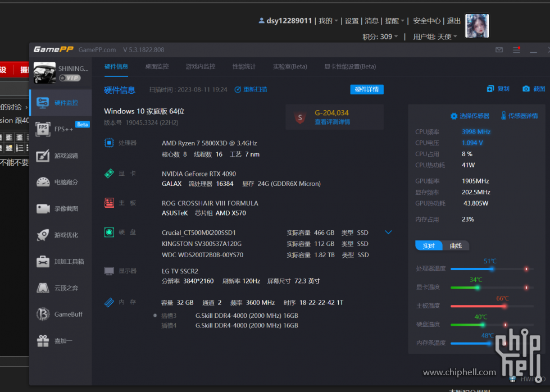This screenshot has width=550, height=392.
Task: Click the 复制 copy icon
Action: (490, 89)
